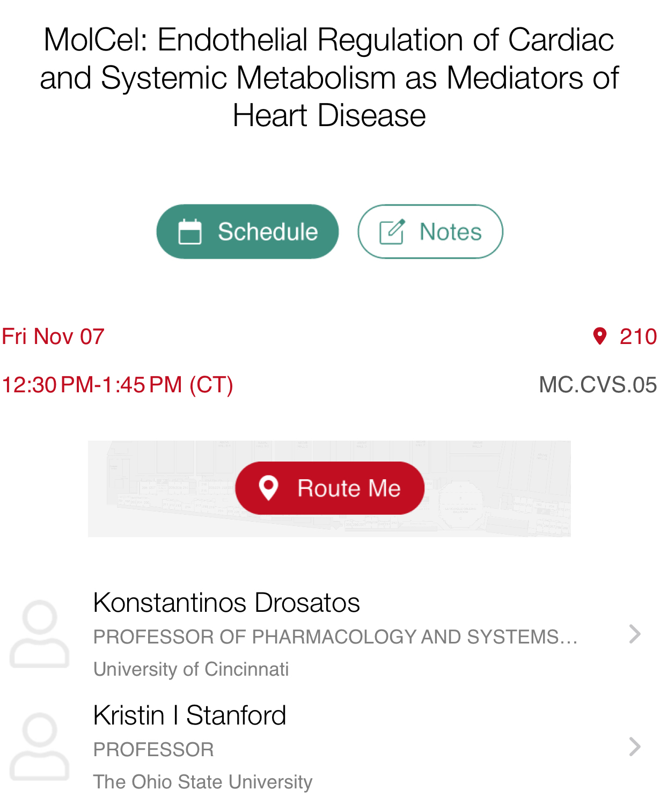Tap Konstantinos Drosatos's avatar placeholder icon

(x=40, y=634)
